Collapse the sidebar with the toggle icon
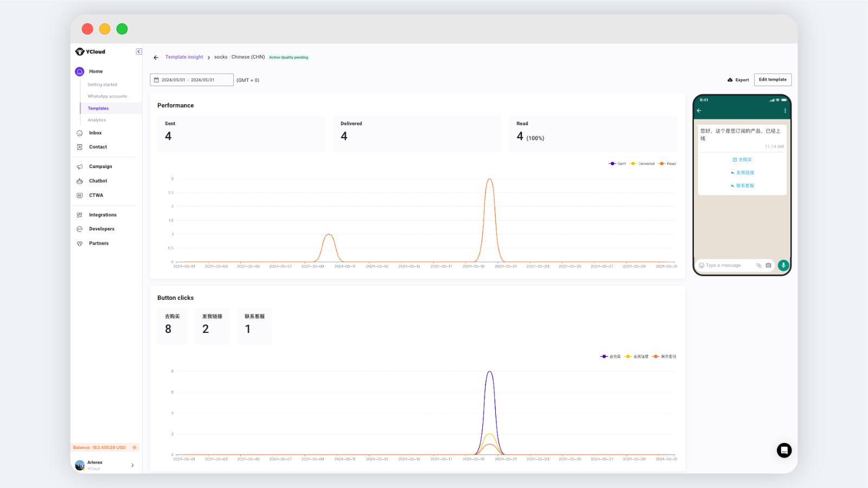This screenshot has height=488, width=868. click(x=139, y=52)
